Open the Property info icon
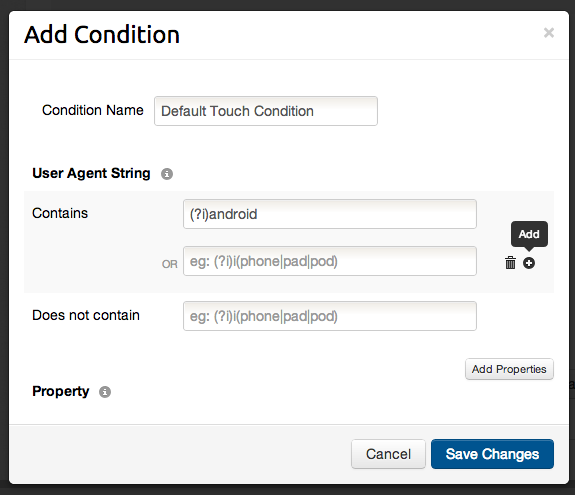575x495 pixels. (x=105, y=392)
